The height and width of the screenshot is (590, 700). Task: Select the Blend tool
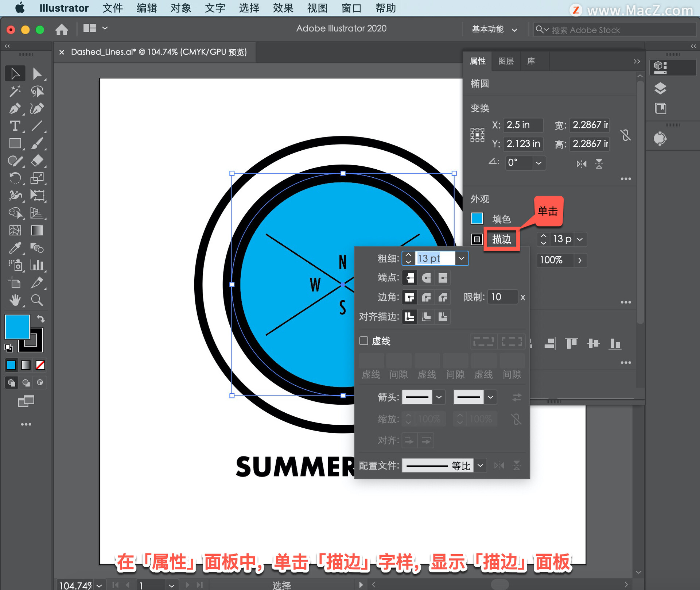point(37,248)
